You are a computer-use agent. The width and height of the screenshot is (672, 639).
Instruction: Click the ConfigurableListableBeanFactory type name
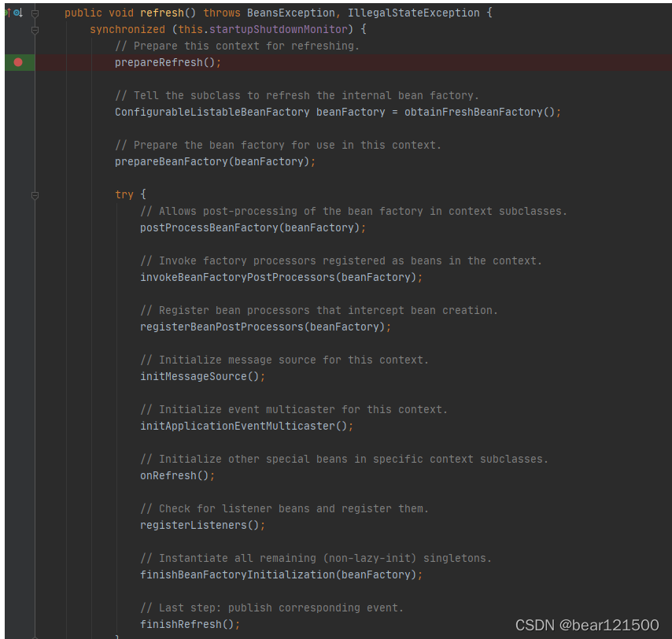212,113
